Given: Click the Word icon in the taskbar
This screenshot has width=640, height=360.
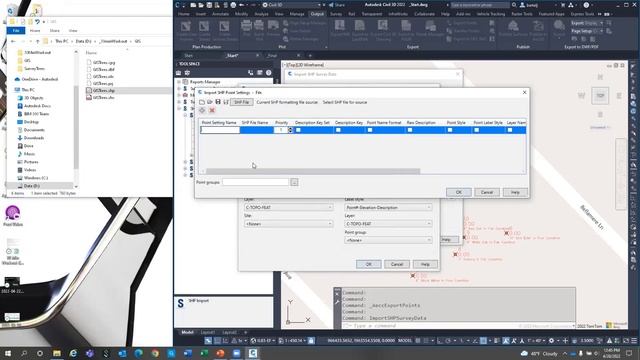Looking at the screenshot, I should pos(188,353).
